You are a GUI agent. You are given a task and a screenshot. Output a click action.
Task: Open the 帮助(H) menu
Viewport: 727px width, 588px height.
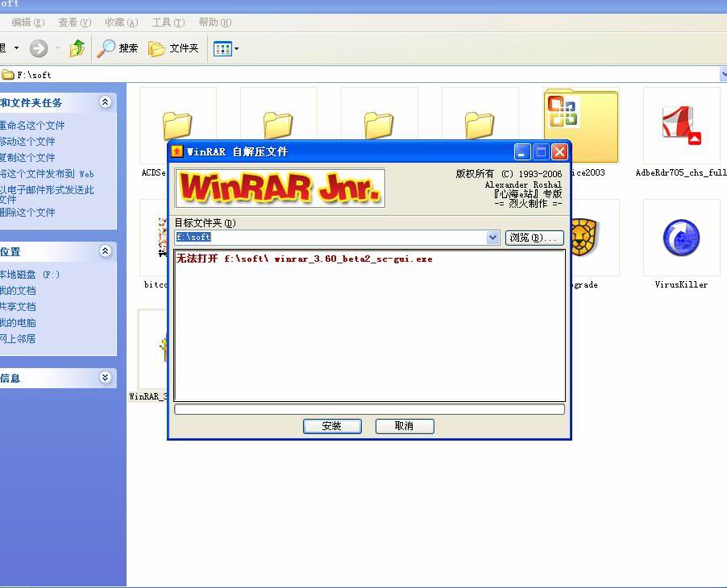pyautogui.click(x=214, y=23)
